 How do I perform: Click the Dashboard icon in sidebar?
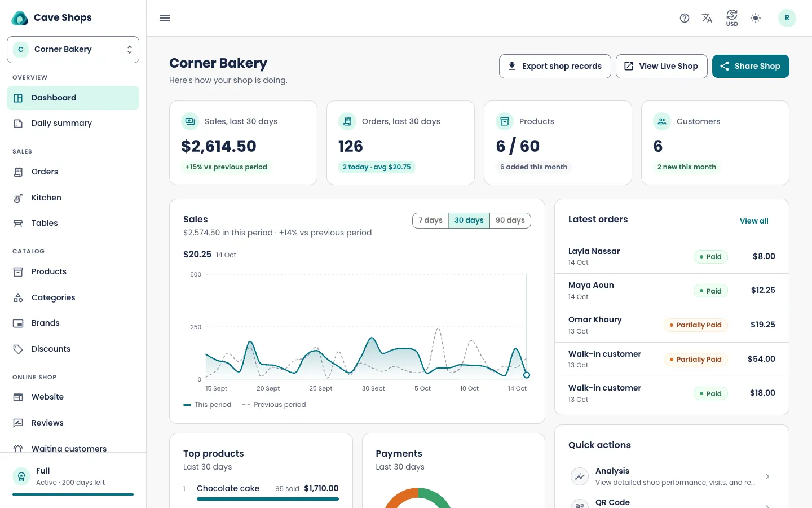point(18,98)
